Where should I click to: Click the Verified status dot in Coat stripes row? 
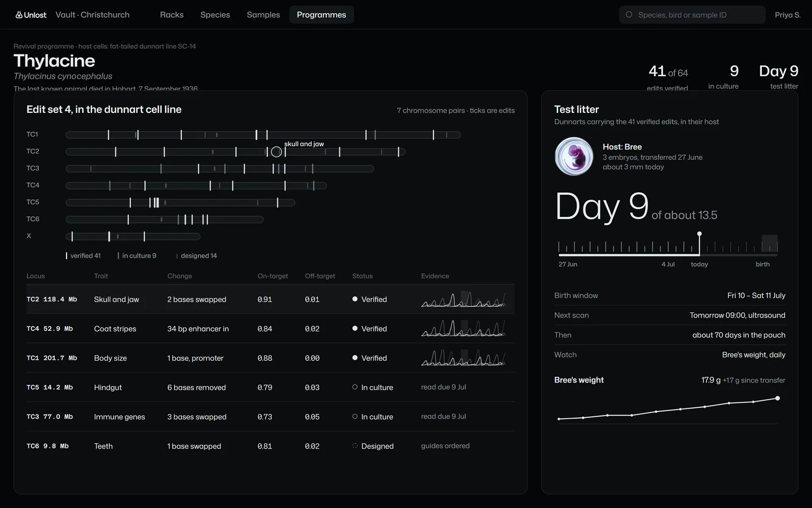[355, 329]
